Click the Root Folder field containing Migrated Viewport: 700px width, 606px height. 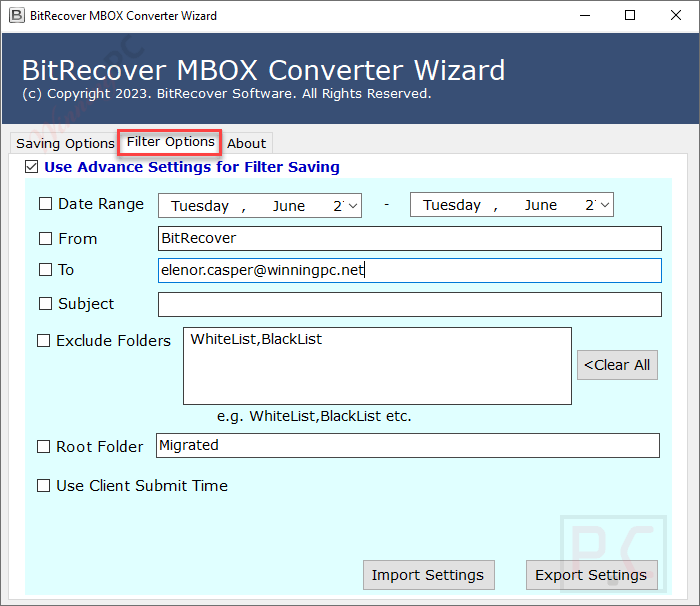408,446
